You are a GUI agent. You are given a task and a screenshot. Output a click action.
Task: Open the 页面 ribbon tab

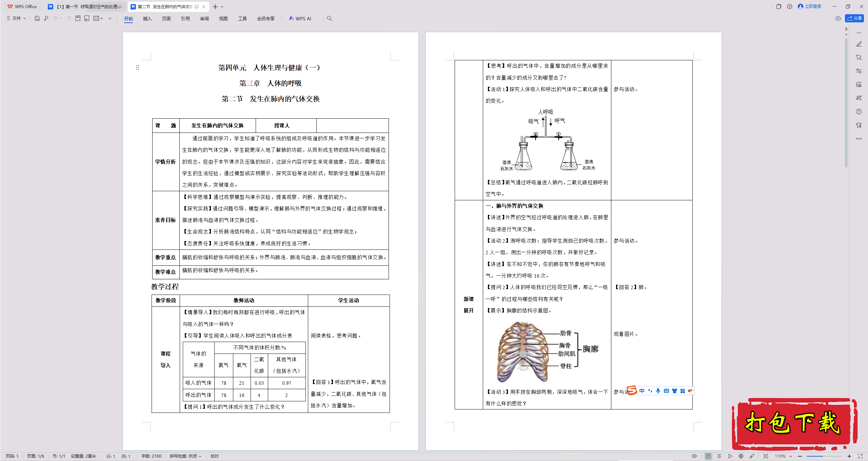[x=166, y=19]
